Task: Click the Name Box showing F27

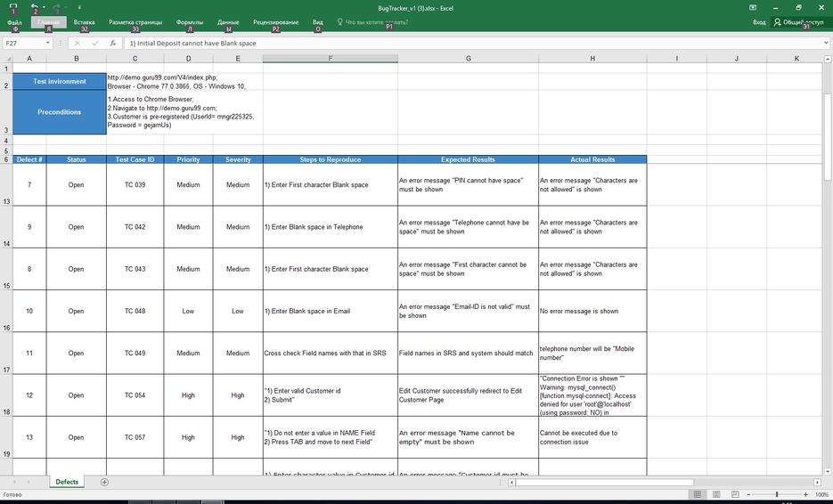Action: tap(23, 43)
